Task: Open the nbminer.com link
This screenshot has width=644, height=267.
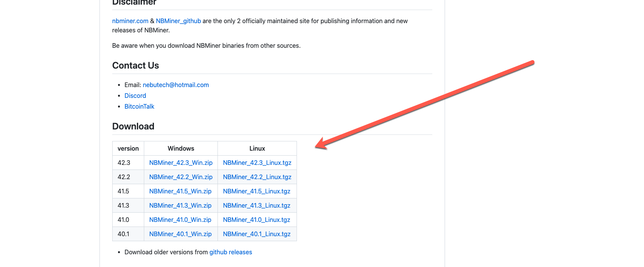Action: (x=130, y=21)
